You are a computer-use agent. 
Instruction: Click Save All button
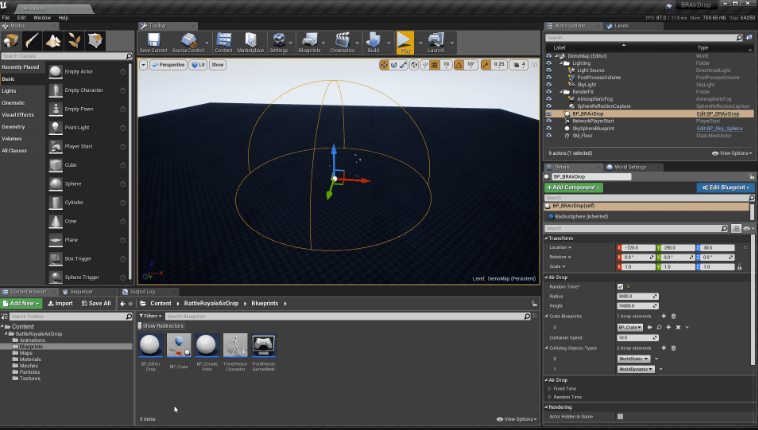coord(96,304)
